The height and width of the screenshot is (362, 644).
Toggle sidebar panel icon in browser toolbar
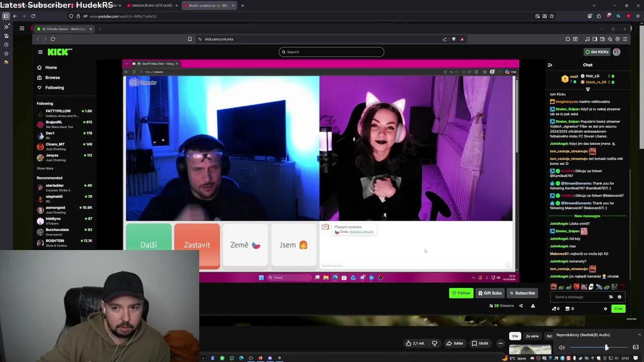[x=595, y=39]
